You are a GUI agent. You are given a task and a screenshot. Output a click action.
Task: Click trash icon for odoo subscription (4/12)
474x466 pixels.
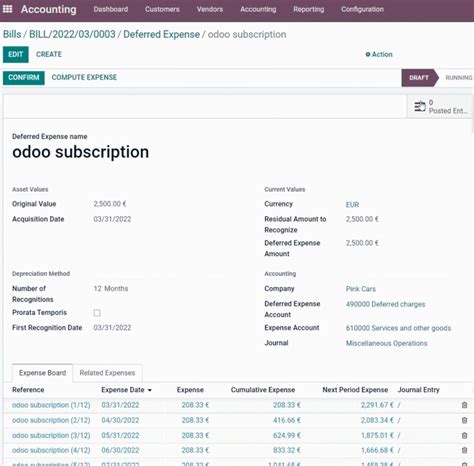point(464,450)
